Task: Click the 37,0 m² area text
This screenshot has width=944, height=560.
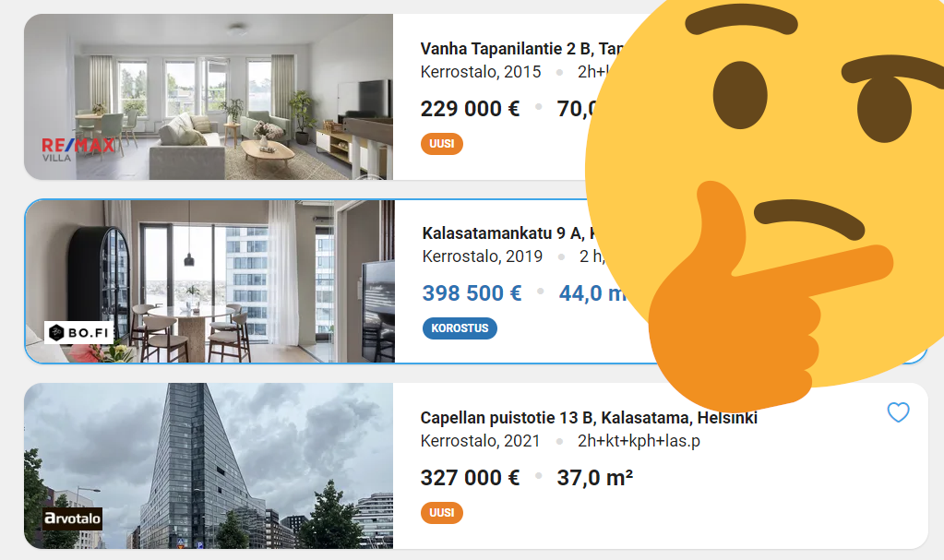Action: point(595,478)
